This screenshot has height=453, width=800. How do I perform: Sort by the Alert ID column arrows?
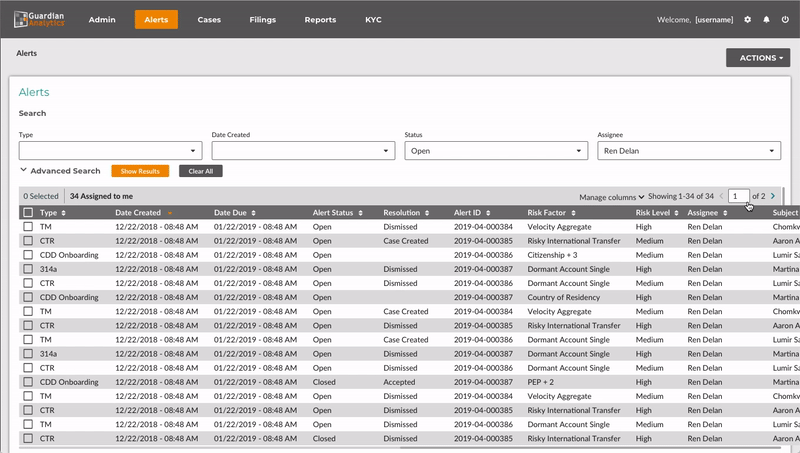(x=488, y=213)
